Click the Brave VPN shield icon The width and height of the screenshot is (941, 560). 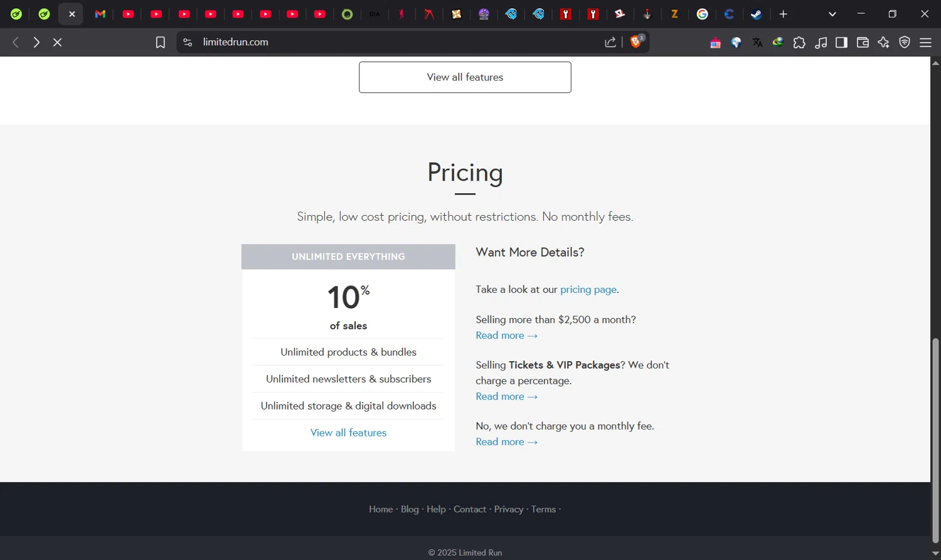tap(905, 43)
